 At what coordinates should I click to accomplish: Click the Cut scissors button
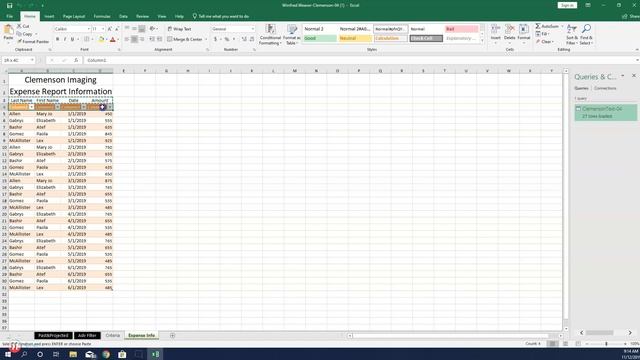pos(23,26)
